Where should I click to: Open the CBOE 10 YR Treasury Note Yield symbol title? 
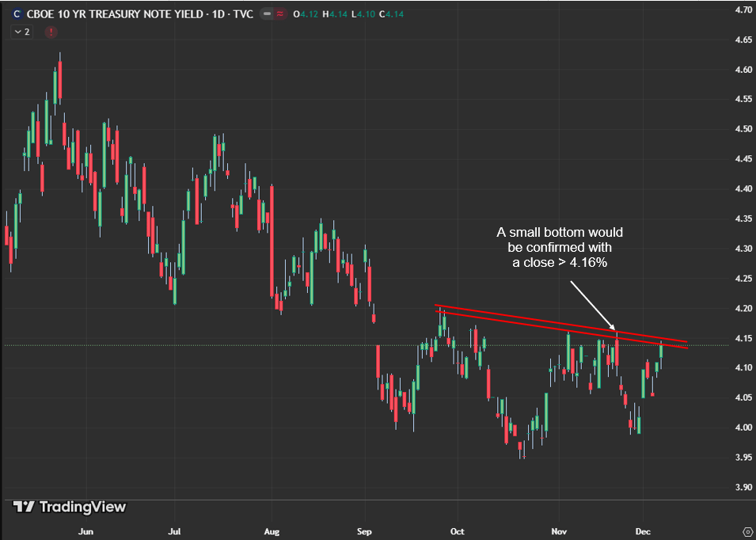[140, 14]
